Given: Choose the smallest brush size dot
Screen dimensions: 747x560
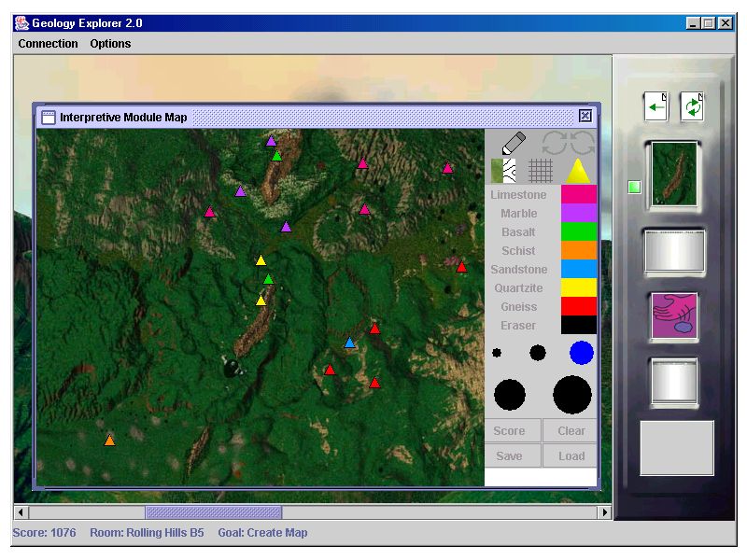Looking at the screenshot, I should point(497,353).
